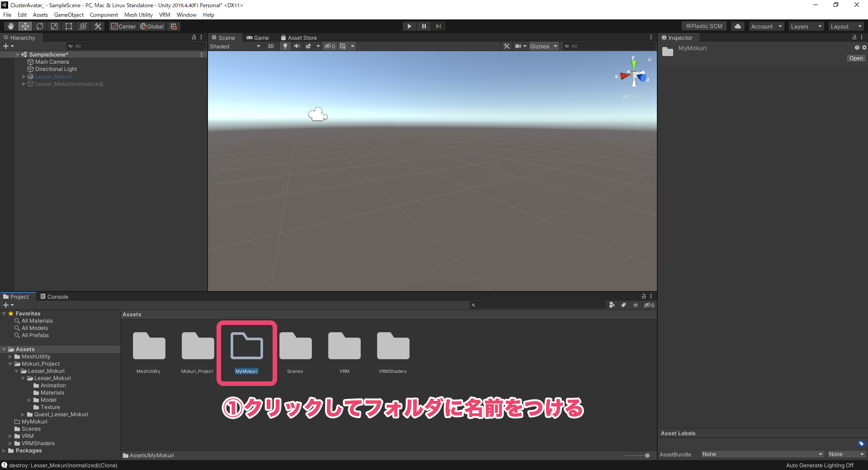Open the Scenes folder in Assets
This screenshot has height=470, width=868.
point(295,346)
